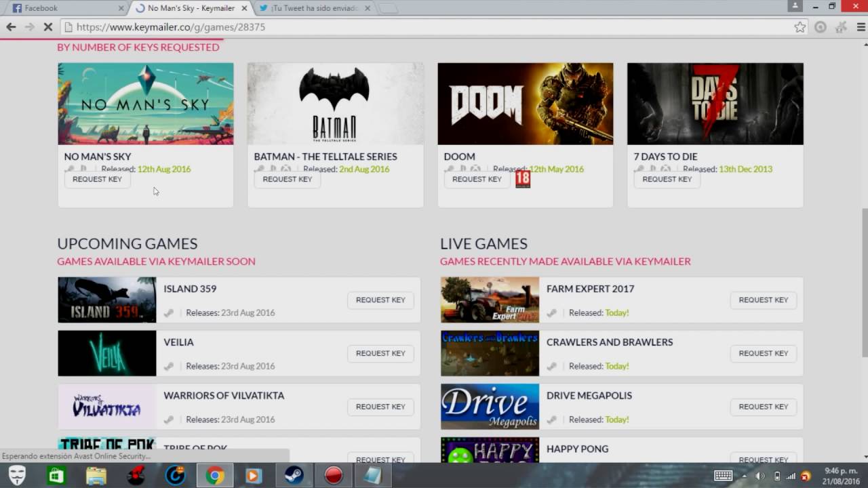
Task: Request a key for Batman - The Telltale Series
Action: (288, 179)
